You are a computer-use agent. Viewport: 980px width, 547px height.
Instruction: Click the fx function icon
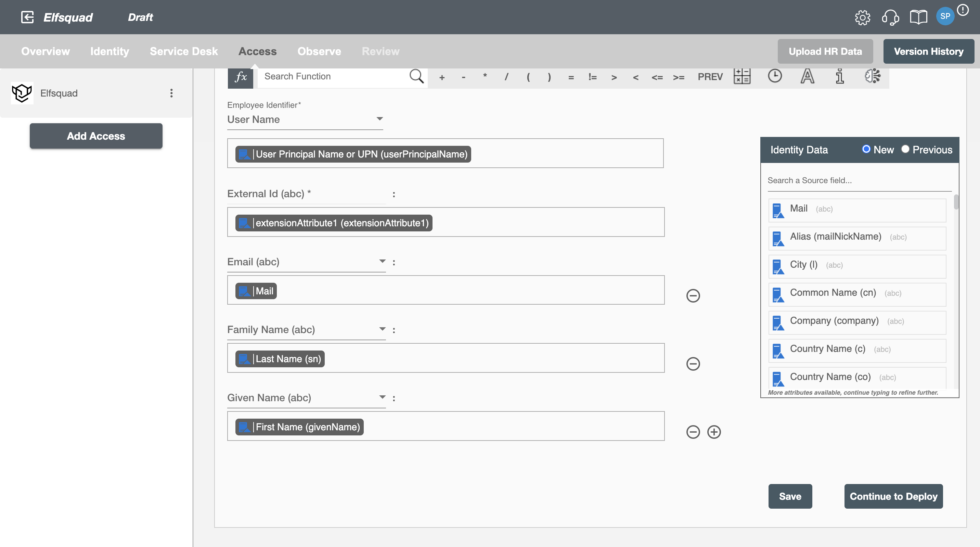click(x=241, y=77)
